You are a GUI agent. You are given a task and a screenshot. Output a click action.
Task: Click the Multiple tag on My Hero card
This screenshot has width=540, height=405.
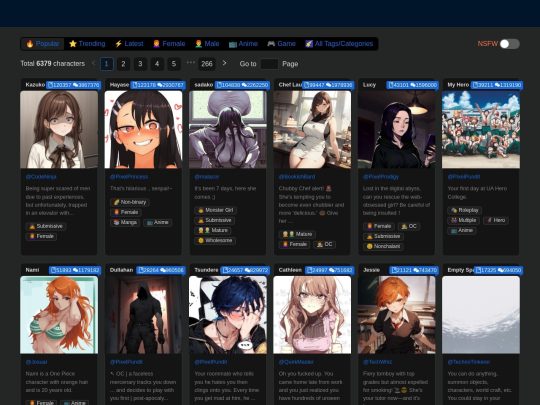(x=464, y=220)
